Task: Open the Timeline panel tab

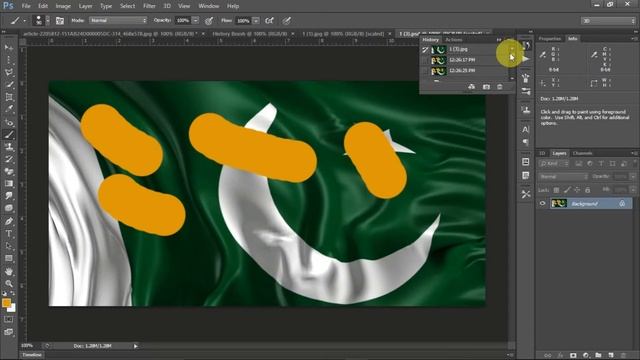Action: [32, 355]
